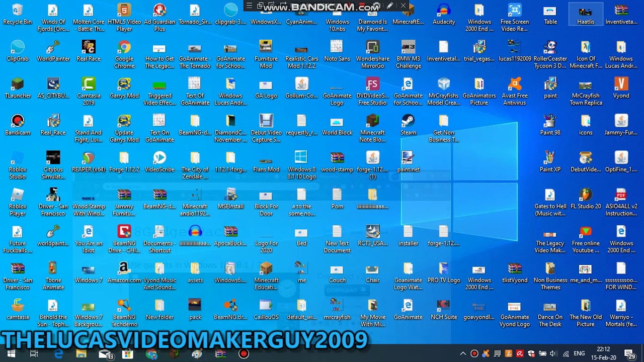
Task: Select Free online Youtube shortcut
Action: (586, 239)
